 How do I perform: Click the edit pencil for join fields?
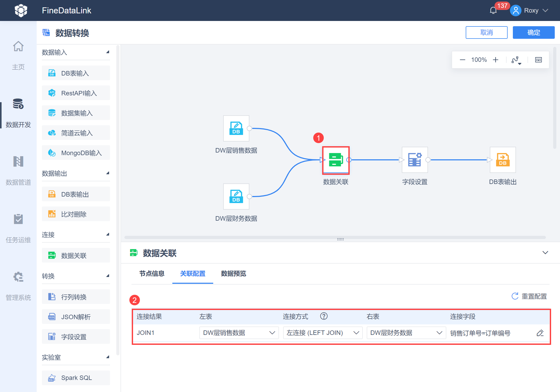(x=540, y=333)
